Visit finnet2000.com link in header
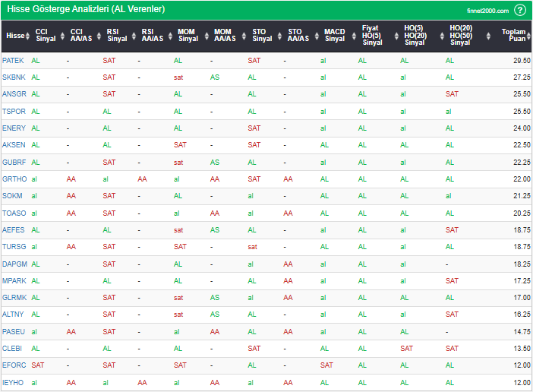Image resolution: width=533 pixels, height=392 pixels. (487, 11)
